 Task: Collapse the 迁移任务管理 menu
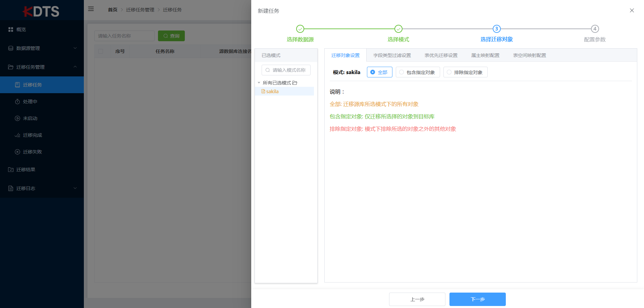click(42, 67)
